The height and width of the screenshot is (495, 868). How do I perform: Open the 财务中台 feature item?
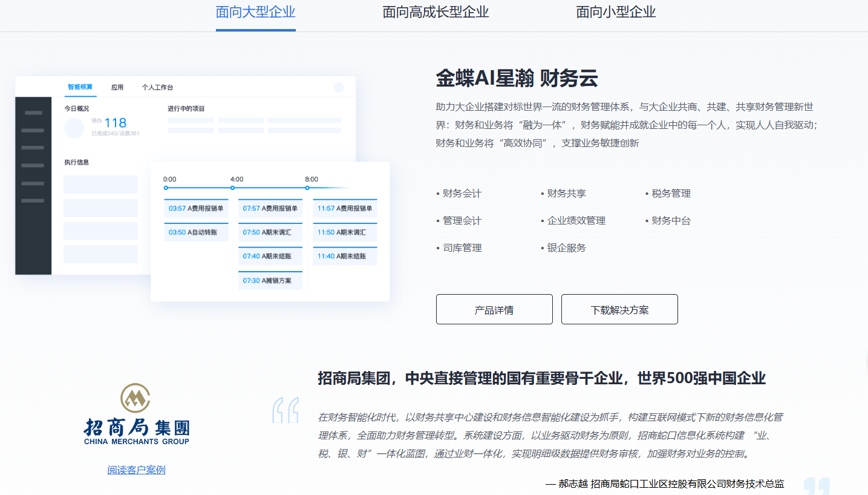[671, 221]
